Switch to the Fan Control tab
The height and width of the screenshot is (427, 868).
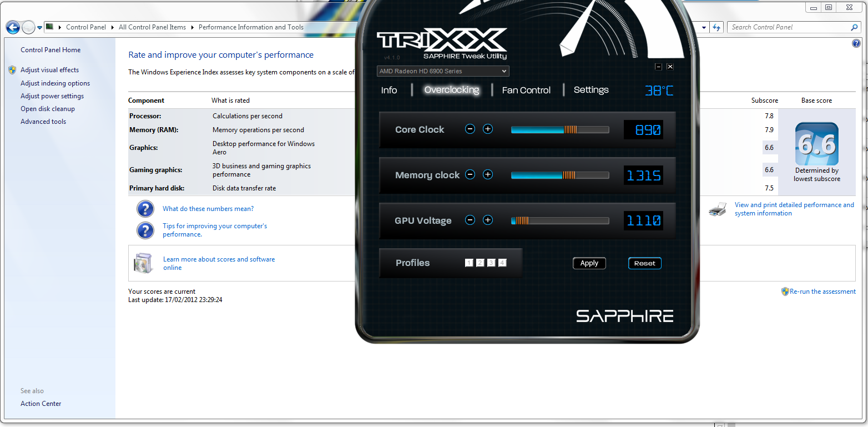(x=526, y=90)
